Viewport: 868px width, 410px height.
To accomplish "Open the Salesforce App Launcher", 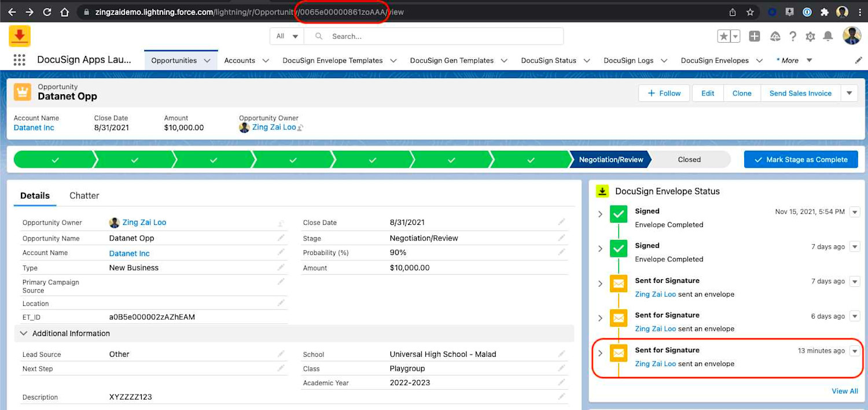I will point(20,60).
